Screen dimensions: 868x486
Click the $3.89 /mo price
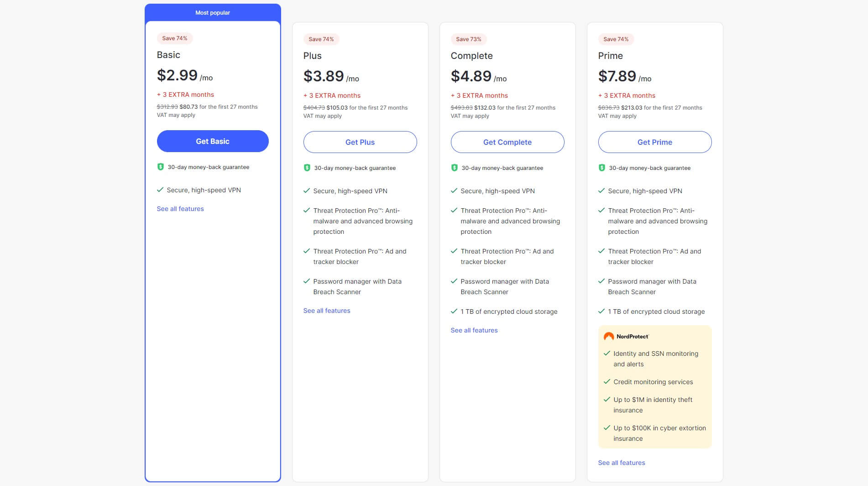click(331, 76)
